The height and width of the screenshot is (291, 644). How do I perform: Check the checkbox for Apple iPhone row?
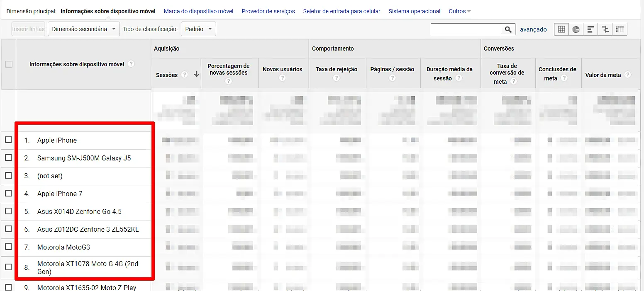(8, 140)
